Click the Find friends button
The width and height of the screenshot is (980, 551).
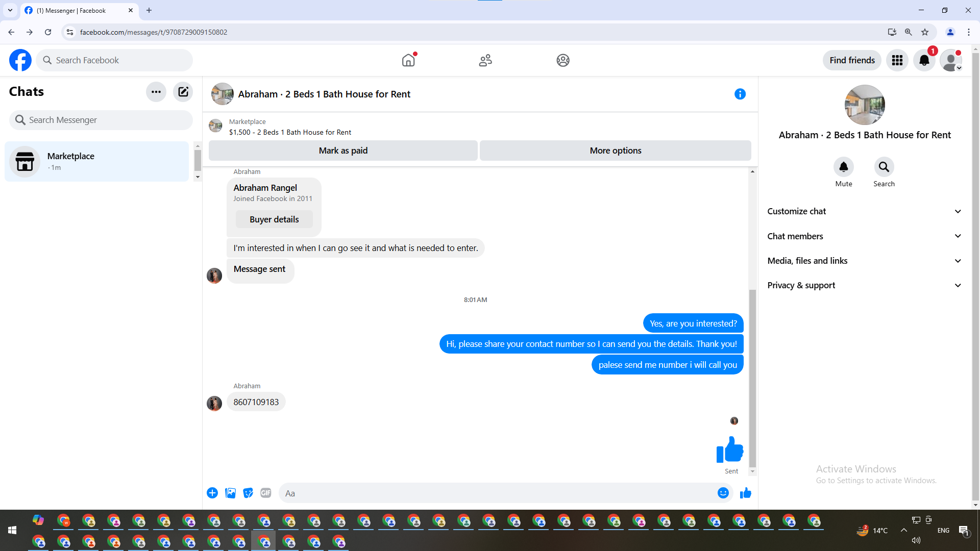[x=852, y=60]
